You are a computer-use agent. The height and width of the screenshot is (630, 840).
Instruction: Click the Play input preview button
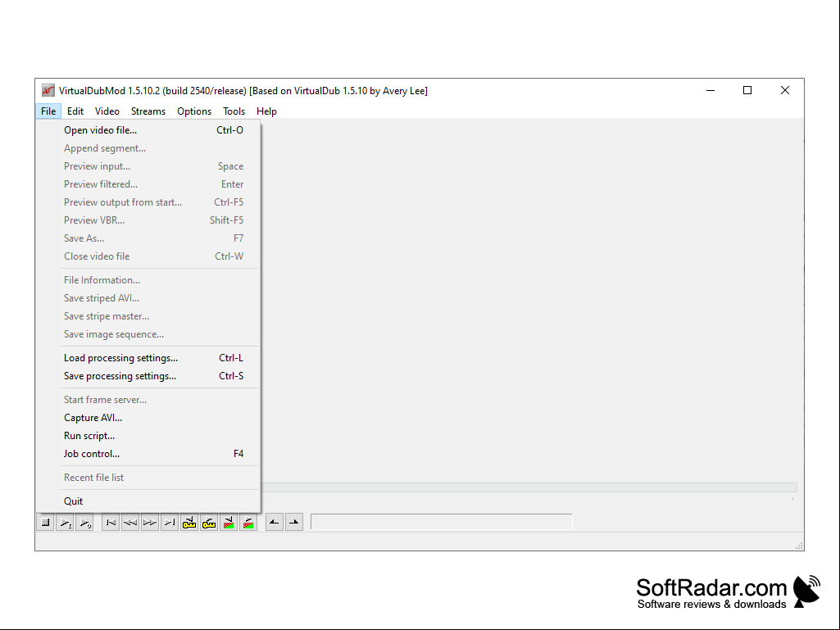[x=66, y=523]
